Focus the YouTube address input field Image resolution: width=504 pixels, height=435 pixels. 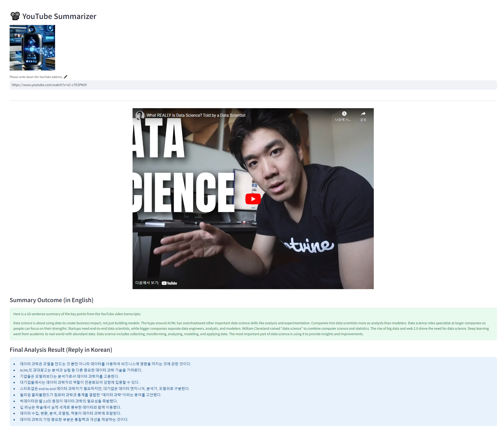tap(253, 85)
